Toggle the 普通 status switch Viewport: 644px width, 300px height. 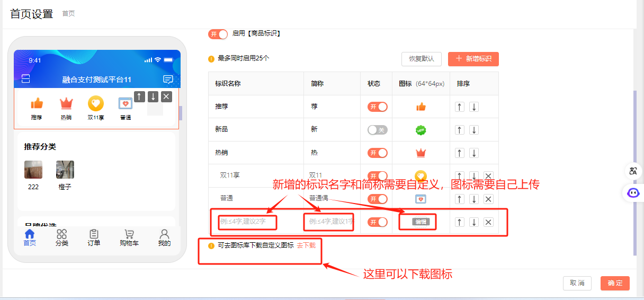click(378, 199)
